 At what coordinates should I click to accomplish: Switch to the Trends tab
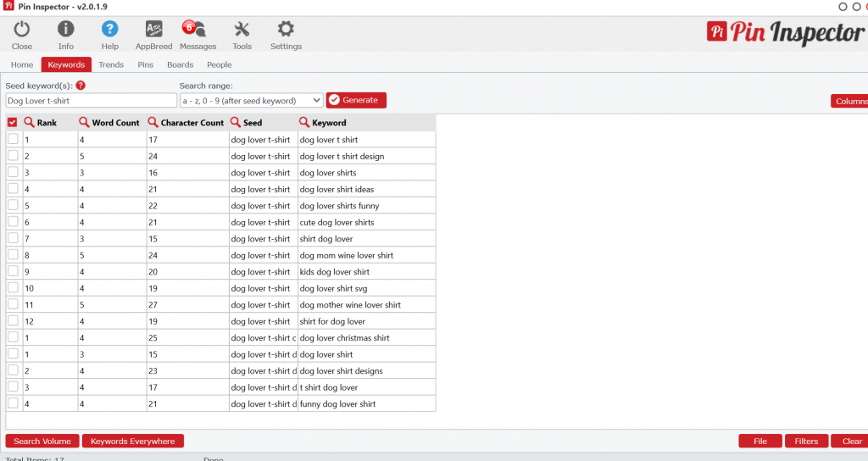pos(111,64)
